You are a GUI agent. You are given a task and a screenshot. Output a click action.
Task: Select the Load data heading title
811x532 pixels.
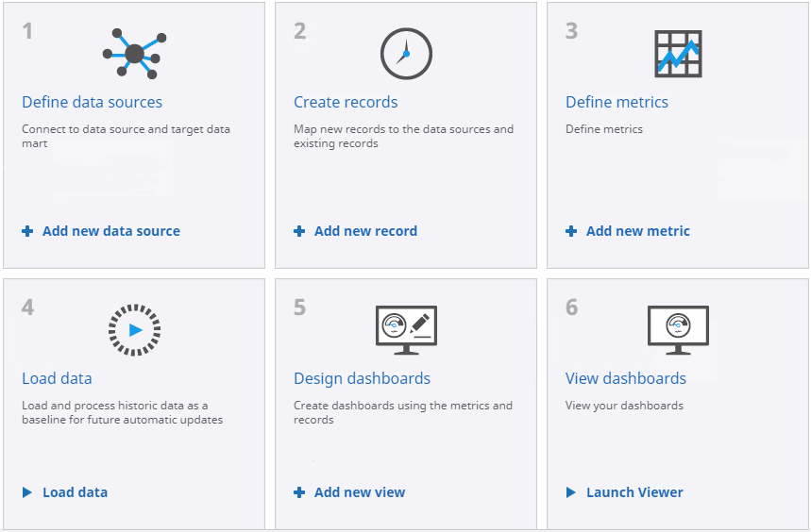coord(57,378)
